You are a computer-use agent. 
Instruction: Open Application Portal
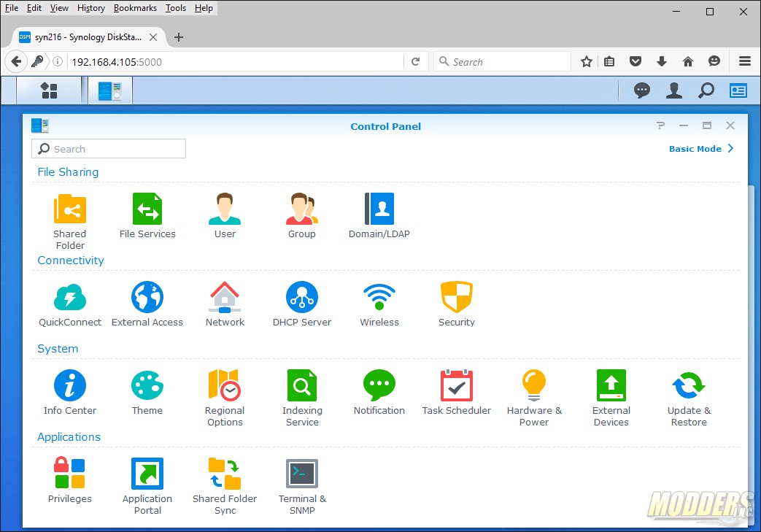(x=147, y=486)
